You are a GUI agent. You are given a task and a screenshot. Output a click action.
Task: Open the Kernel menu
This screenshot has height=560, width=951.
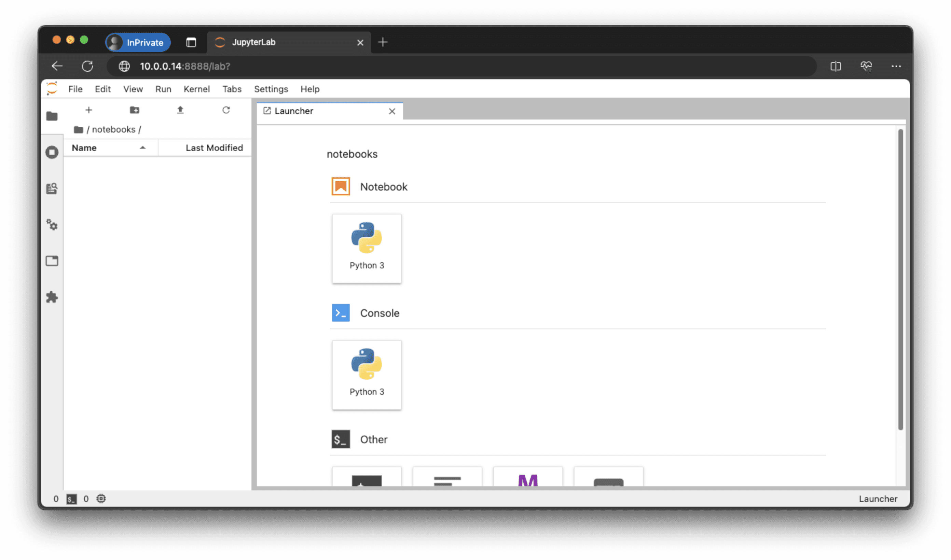pyautogui.click(x=197, y=89)
